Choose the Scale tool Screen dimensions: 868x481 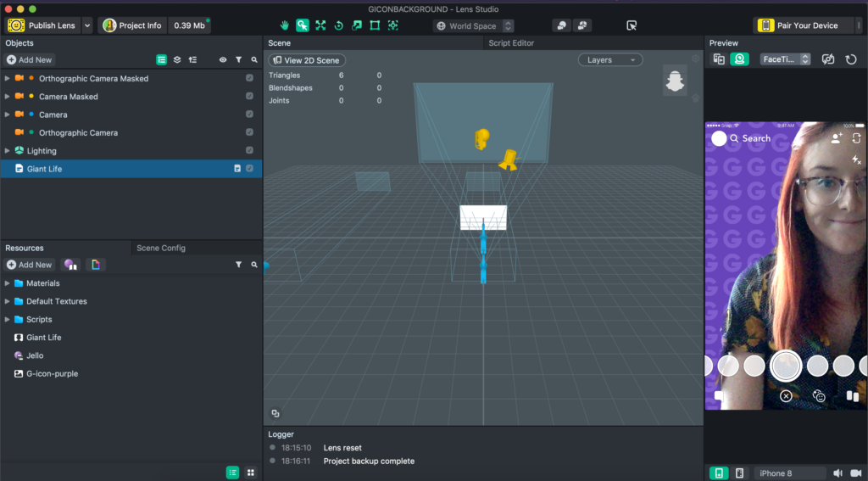click(357, 25)
